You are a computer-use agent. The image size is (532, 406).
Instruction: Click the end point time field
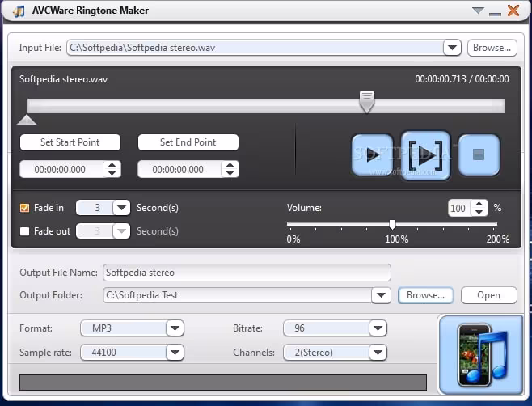pyautogui.click(x=179, y=169)
